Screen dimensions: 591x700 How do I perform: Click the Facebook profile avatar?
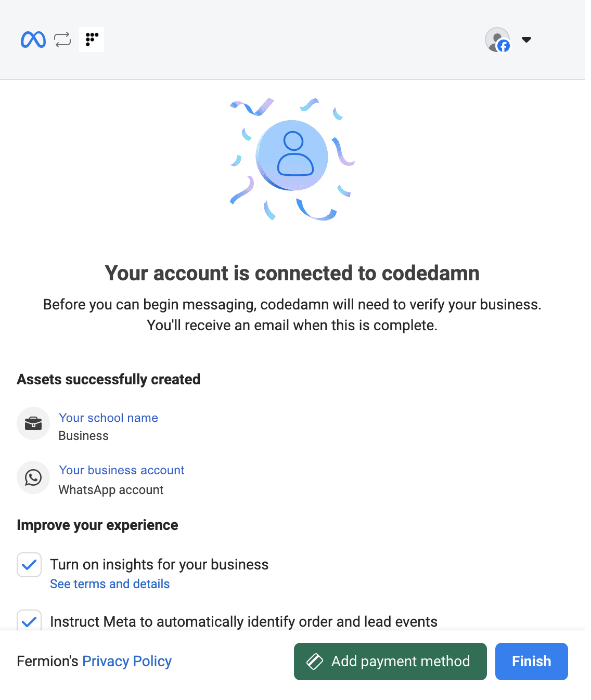[498, 40]
